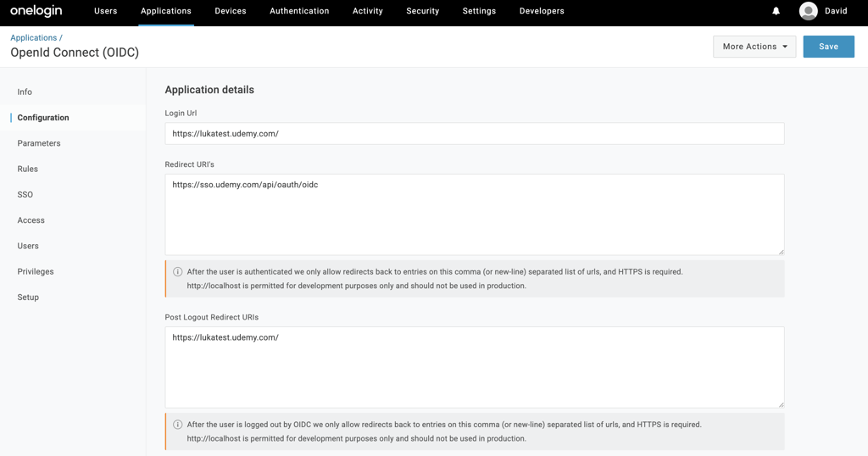
Task: Click the info icon under Post Logout Redirect URIs
Action: click(x=178, y=425)
